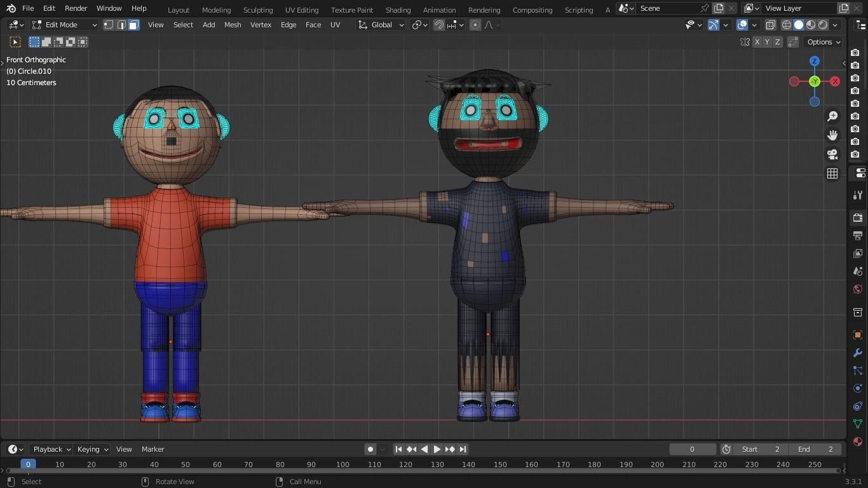Viewport: 868px width, 488px height.
Task: Open the Global transform orientation dropdown
Action: [381, 25]
